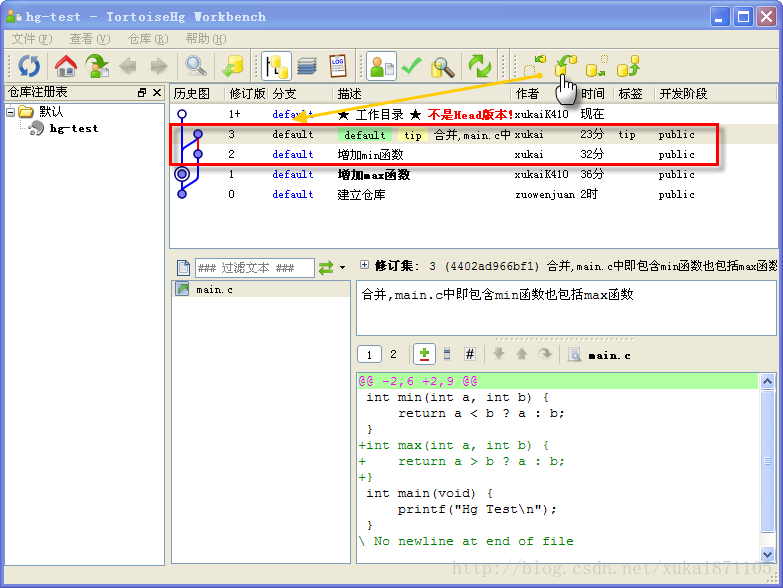Click the next diff down arrow
783x588 pixels.
click(x=498, y=354)
